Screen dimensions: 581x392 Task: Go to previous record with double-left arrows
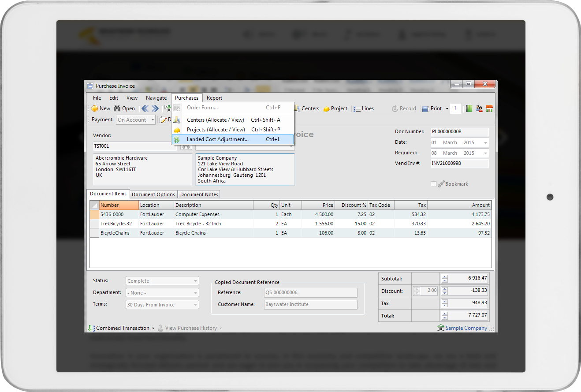click(145, 108)
